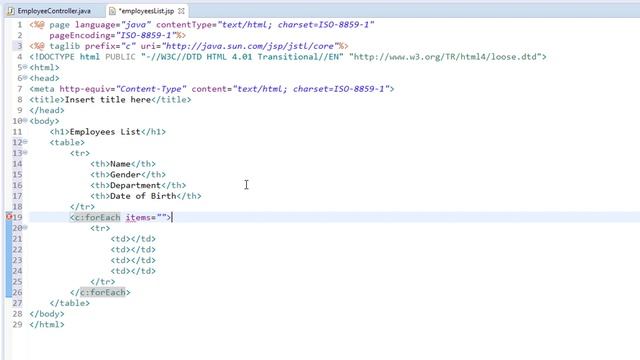Image resolution: width=640 pixels, height=360 pixels.
Task: Click the empty td cell on line 24
Action: pos(133,271)
